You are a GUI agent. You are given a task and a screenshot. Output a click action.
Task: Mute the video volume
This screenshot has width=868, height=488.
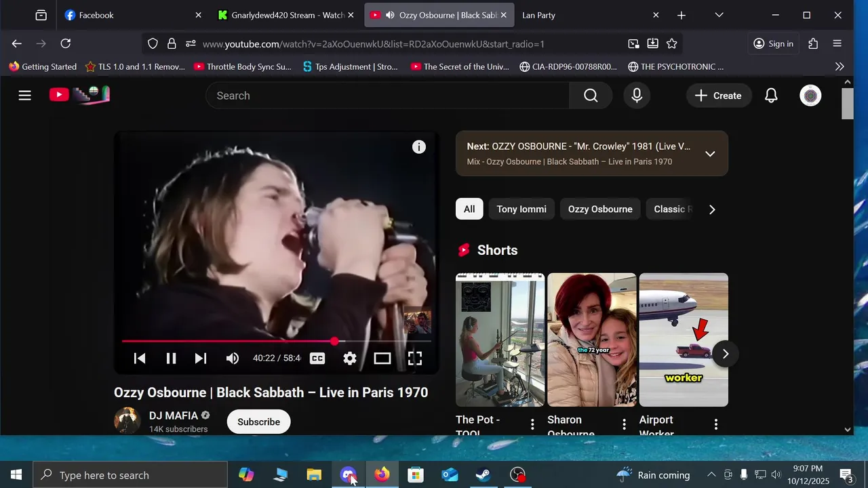coord(233,359)
